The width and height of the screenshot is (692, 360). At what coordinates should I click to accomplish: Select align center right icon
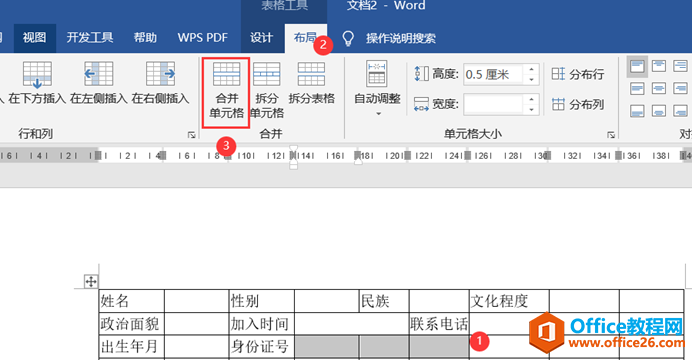[x=680, y=89]
